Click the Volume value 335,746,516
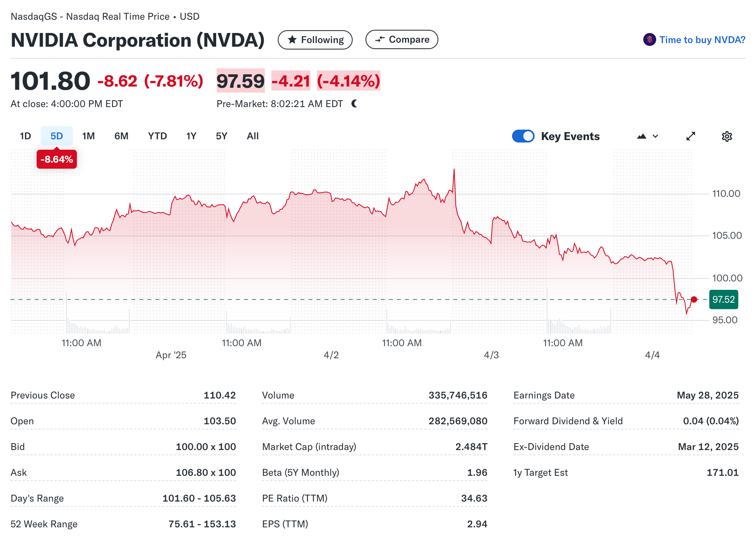Screen dimensions: 756x541 (x=458, y=395)
